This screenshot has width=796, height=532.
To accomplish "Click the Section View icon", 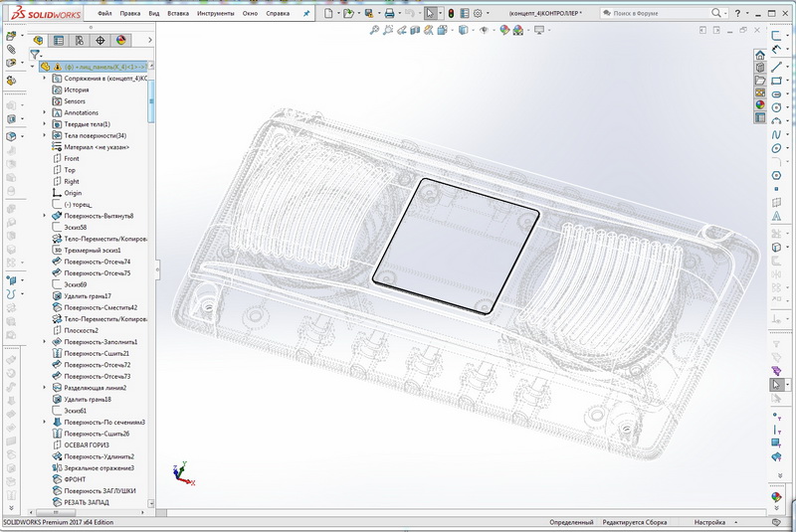I will click(415, 31).
